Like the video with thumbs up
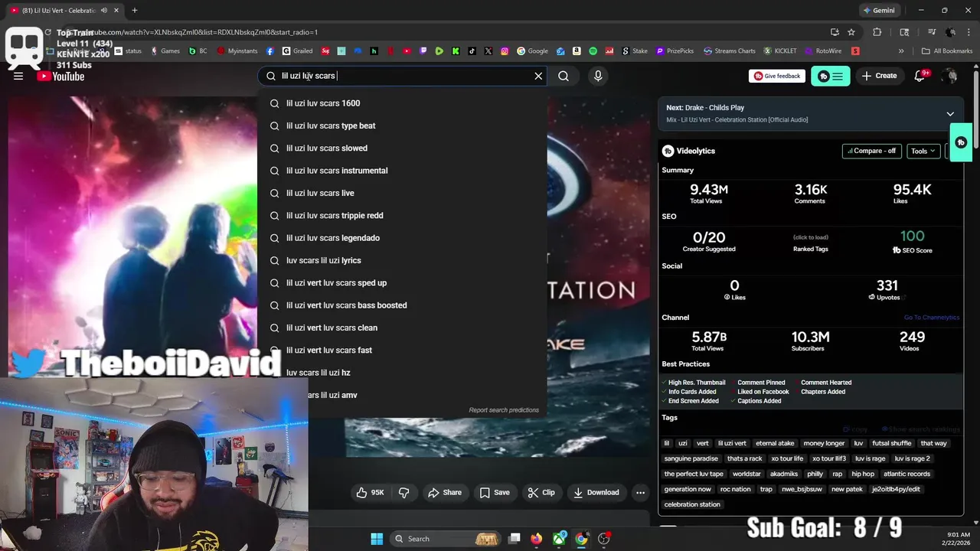980x551 pixels. pos(369,493)
